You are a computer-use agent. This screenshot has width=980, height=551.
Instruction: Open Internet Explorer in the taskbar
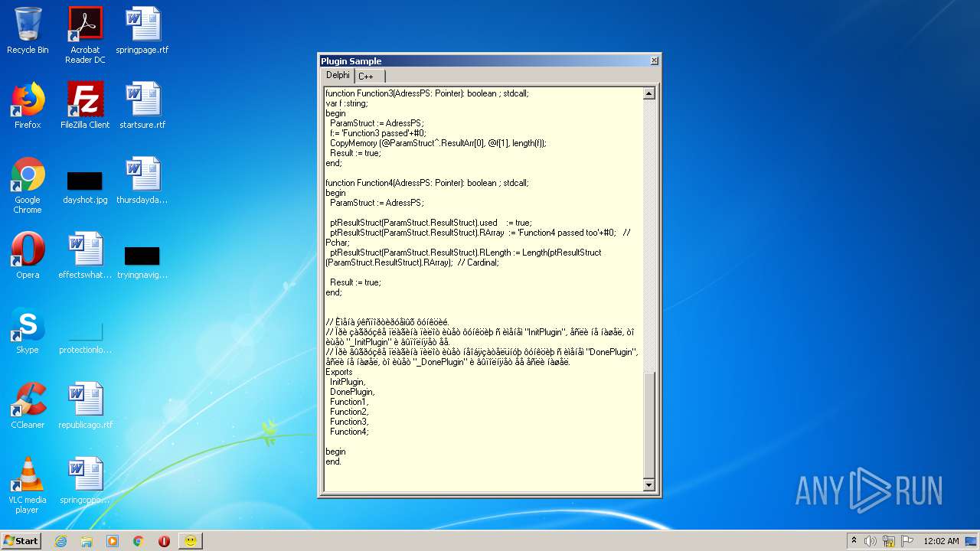pyautogui.click(x=60, y=541)
